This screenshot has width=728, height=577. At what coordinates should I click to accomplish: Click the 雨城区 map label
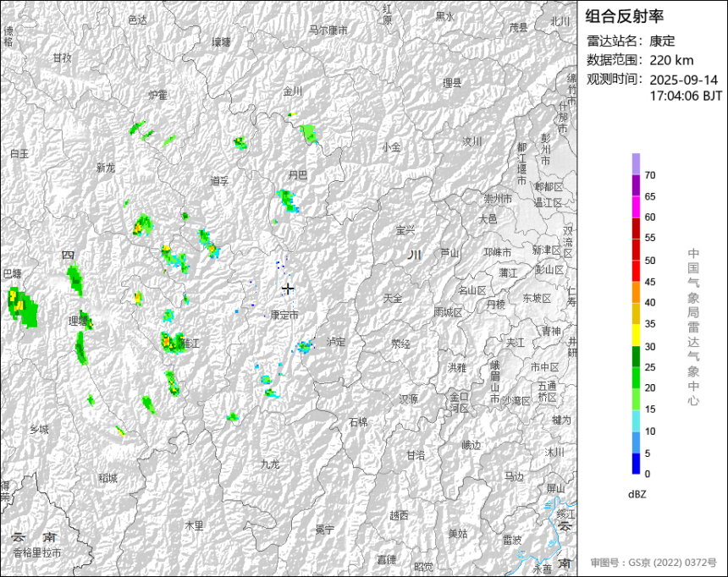(x=448, y=312)
